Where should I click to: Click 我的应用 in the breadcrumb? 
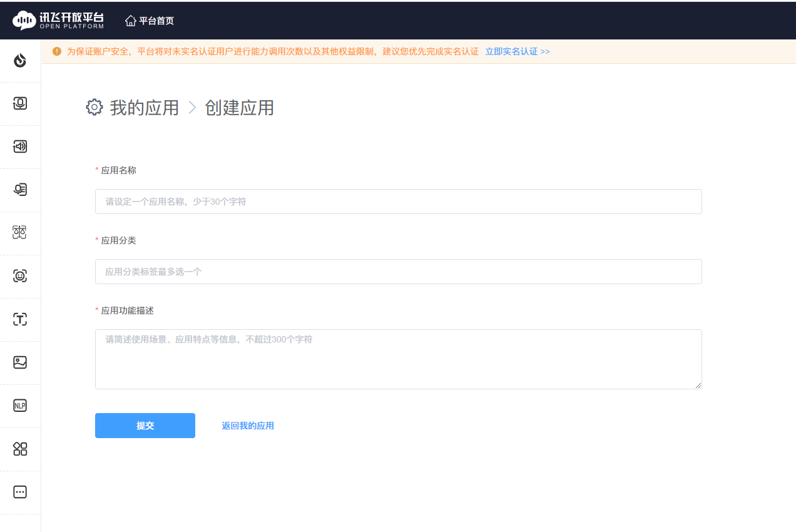145,108
